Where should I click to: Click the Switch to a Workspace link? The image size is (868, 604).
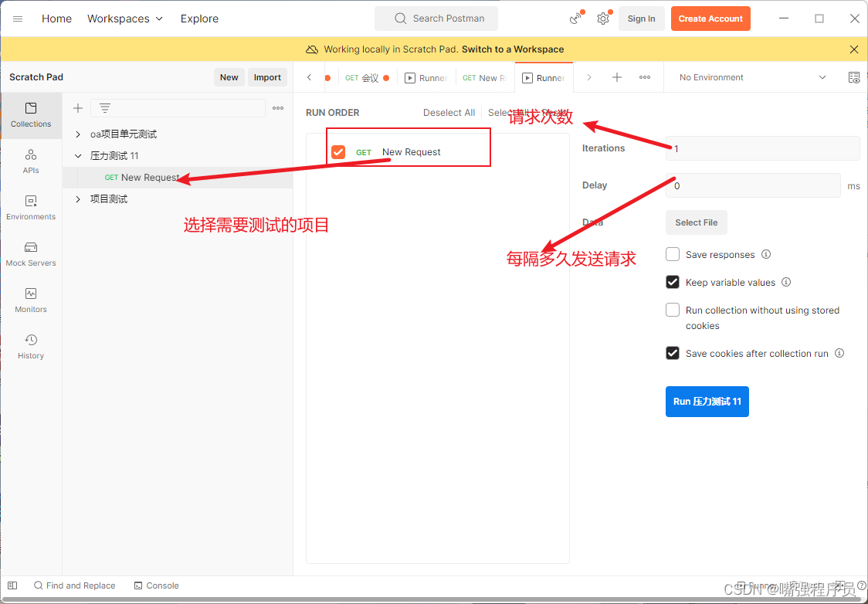(513, 49)
